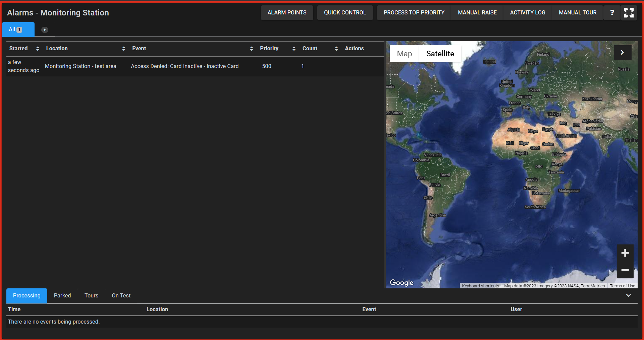644x340 pixels.
Task: Collapse the bottom processing panel chevron
Action: (629, 295)
